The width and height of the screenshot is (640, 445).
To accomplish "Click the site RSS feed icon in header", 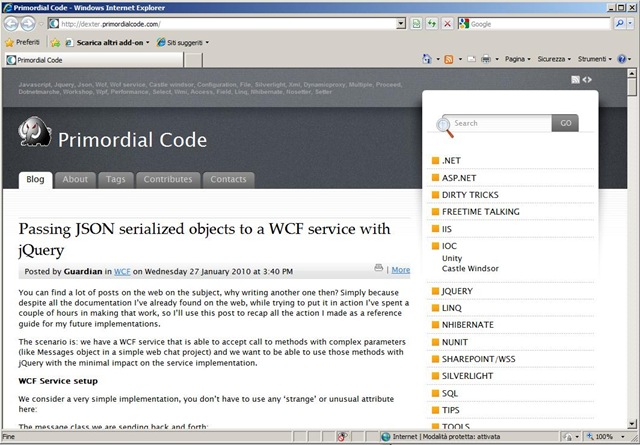I will pyautogui.click(x=576, y=80).
